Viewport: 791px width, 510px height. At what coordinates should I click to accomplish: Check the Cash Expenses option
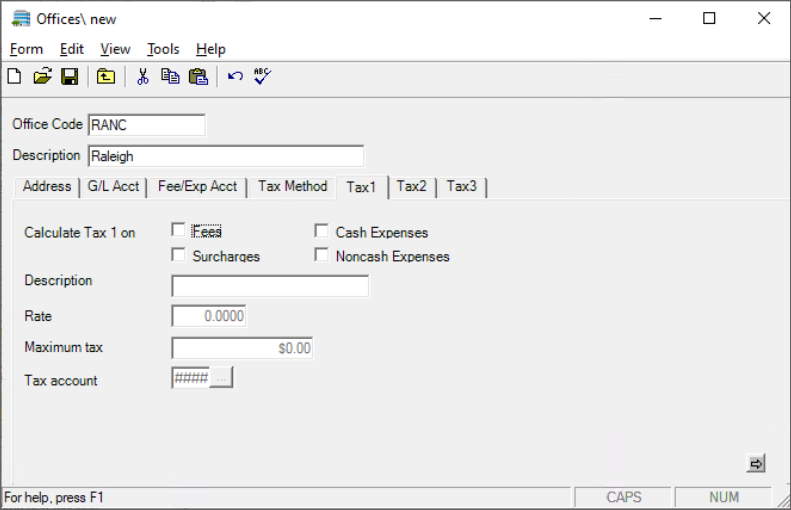[x=322, y=231]
